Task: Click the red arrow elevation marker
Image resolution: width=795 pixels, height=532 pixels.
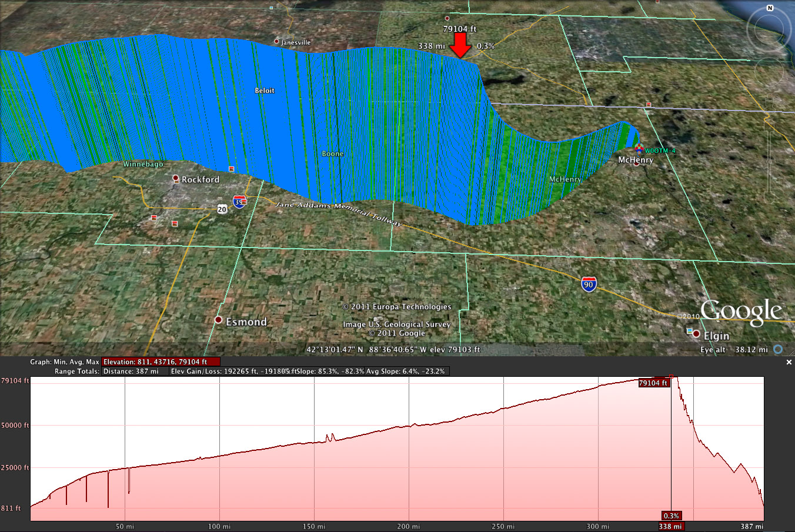Action: 460,45
